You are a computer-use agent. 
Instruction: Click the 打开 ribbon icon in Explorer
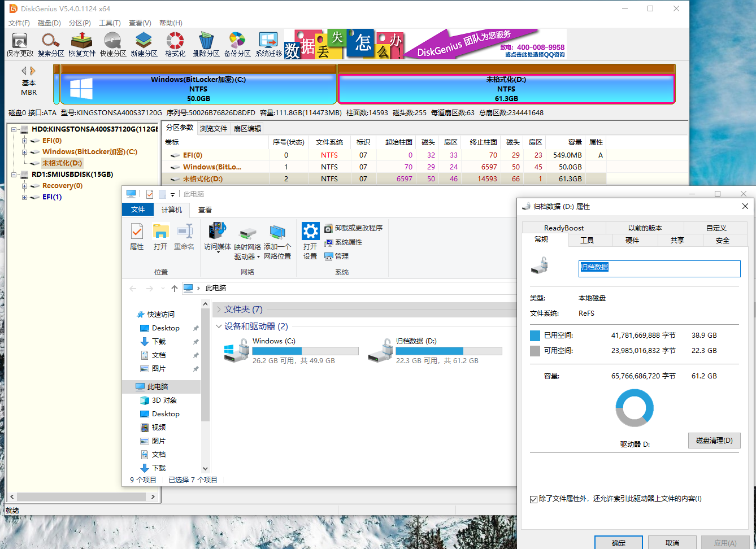coord(160,237)
